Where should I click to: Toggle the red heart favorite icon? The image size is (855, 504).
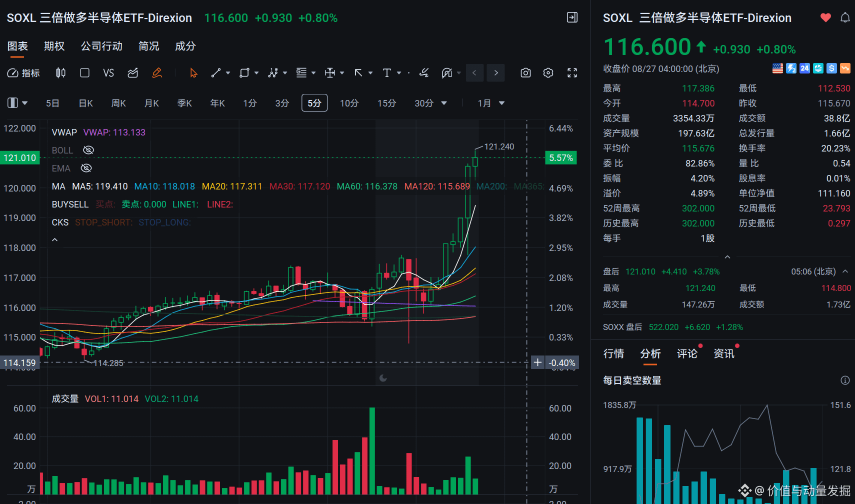pyautogui.click(x=825, y=17)
